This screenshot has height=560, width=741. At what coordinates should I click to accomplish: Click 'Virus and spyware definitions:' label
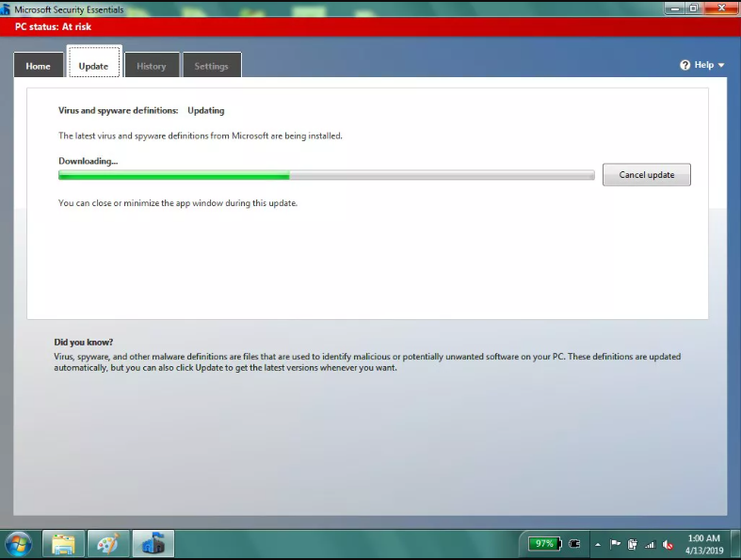118,110
